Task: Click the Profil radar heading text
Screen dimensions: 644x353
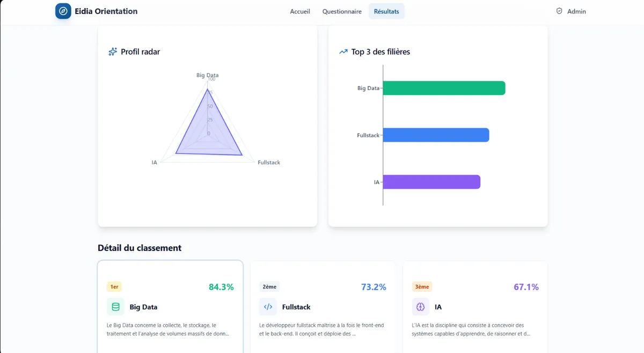Action: pyautogui.click(x=140, y=52)
